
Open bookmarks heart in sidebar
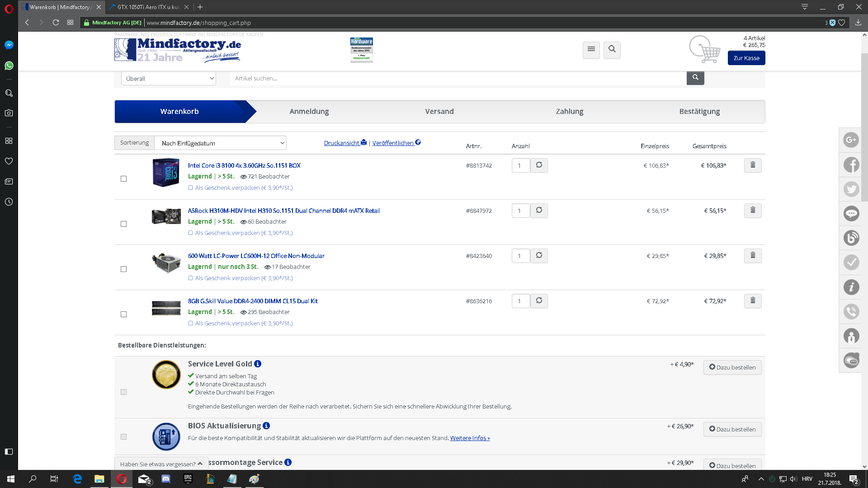pos(9,161)
